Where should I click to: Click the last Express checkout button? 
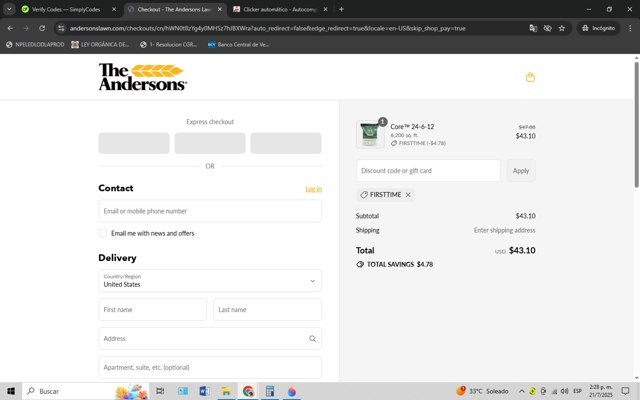(286, 143)
